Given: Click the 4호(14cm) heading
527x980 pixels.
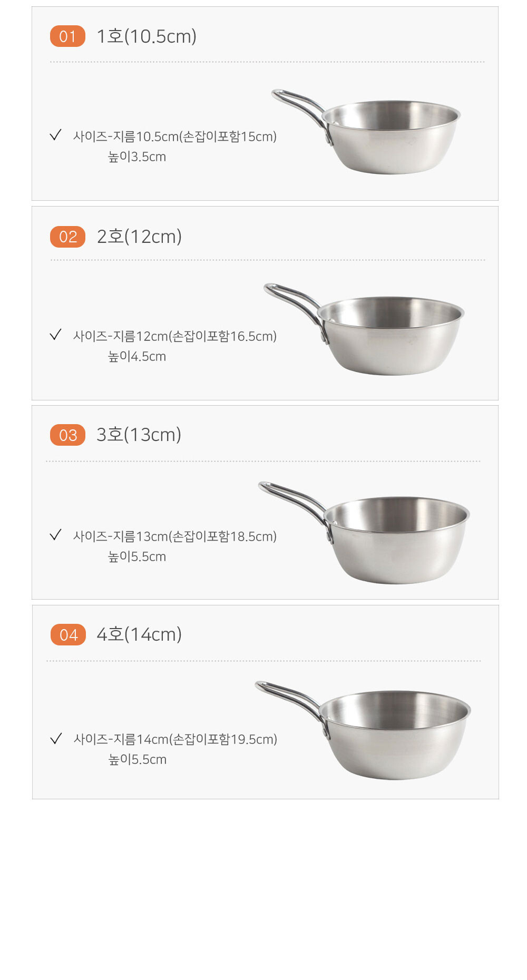Looking at the screenshot, I should click(x=139, y=634).
